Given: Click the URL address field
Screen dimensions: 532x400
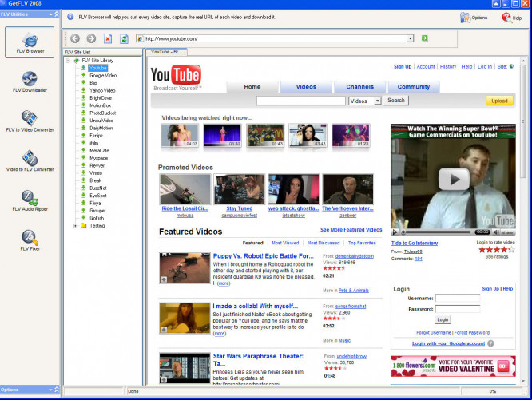Looking at the screenshot, I should coord(276,38).
